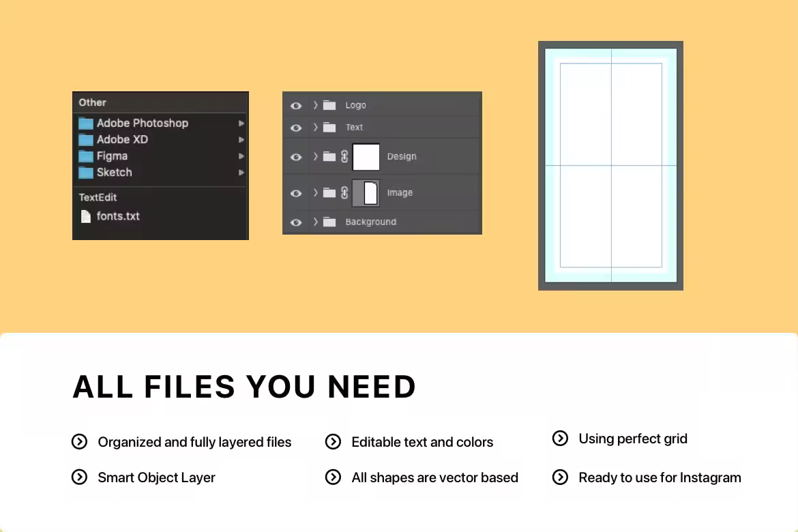Expand the Image layer group chevron
798x532 pixels.
[316, 192]
